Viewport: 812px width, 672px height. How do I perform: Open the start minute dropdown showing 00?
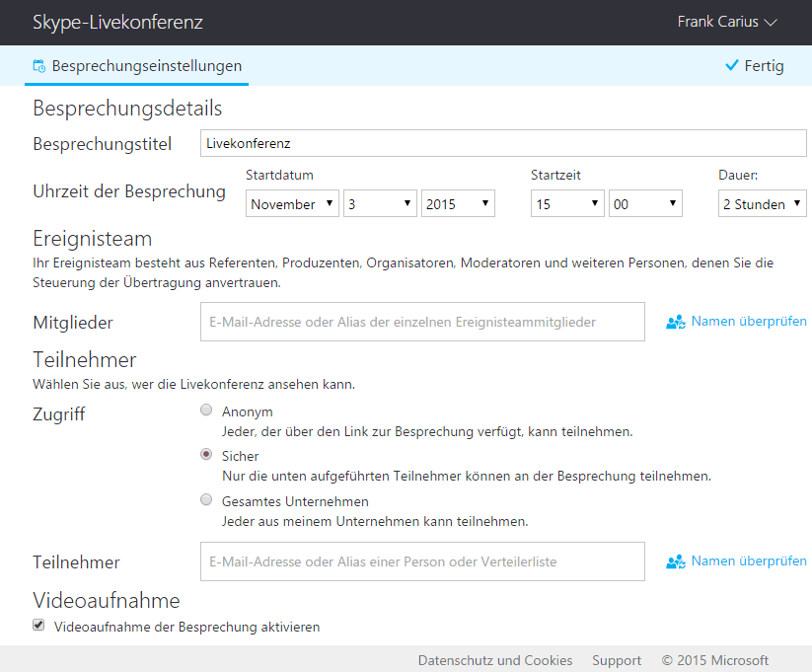point(645,203)
